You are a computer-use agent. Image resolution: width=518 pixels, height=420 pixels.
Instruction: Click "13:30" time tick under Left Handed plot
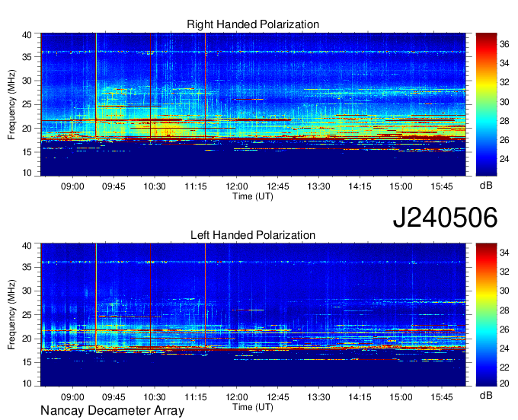coord(318,396)
